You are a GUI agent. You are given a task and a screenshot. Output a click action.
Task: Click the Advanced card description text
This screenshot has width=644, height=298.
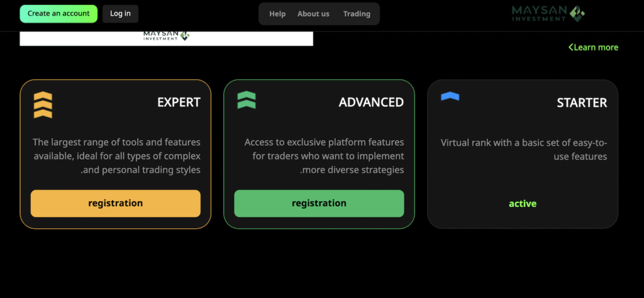click(x=324, y=156)
